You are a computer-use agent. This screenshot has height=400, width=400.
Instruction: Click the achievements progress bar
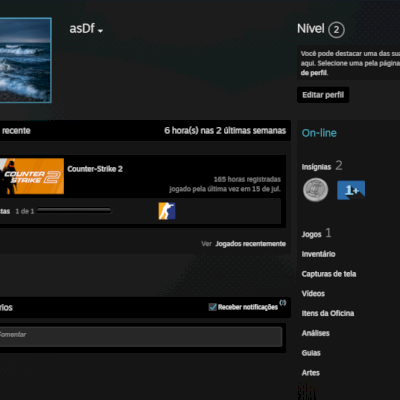[x=74, y=210]
